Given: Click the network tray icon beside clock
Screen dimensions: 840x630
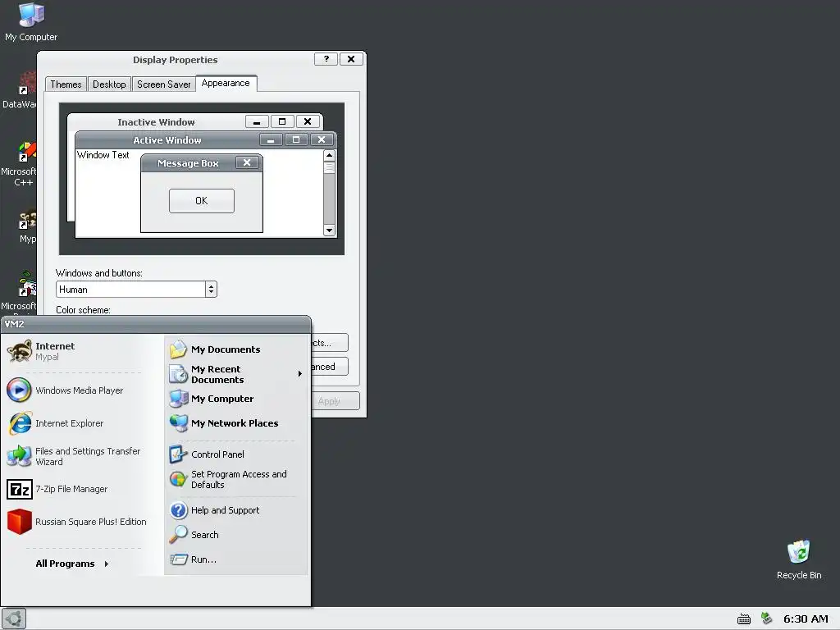Looking at the screenshot, I should click(x=767, y=619).
